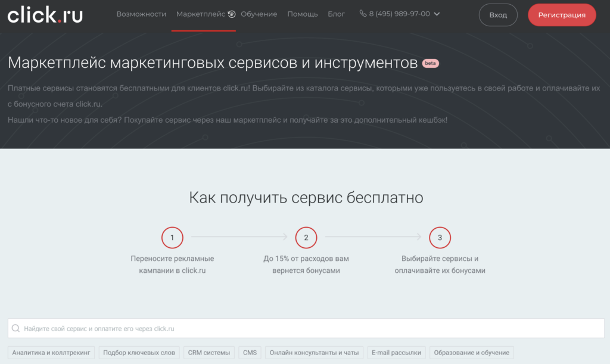Click text До 15% от расходов
610x364 pixels.
click(298, 259)
